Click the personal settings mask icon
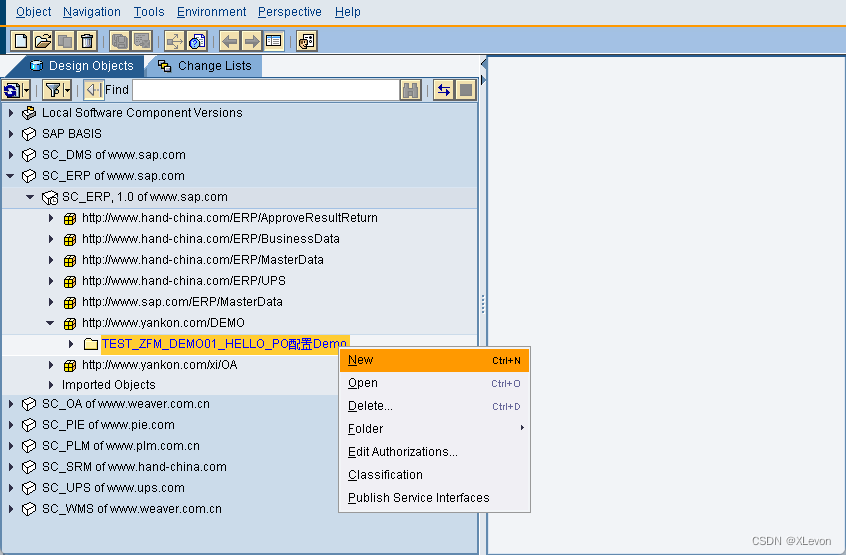Screen dimensions: 846x555 (307, 41)
